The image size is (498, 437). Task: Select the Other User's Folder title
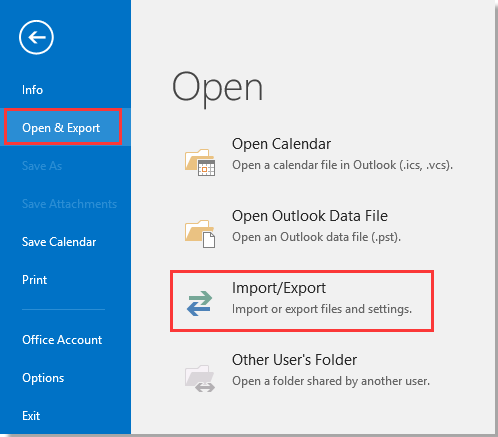coord(294,360)
